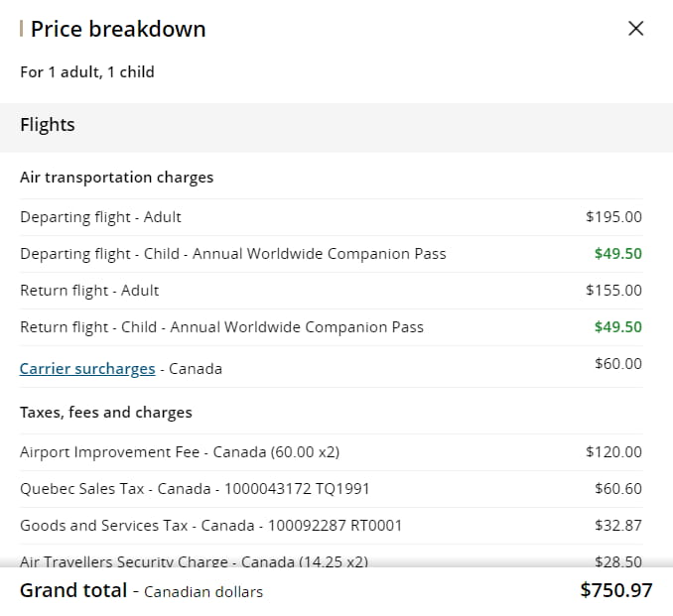Select Return flight Child Companion Pass label

[221, 327]
